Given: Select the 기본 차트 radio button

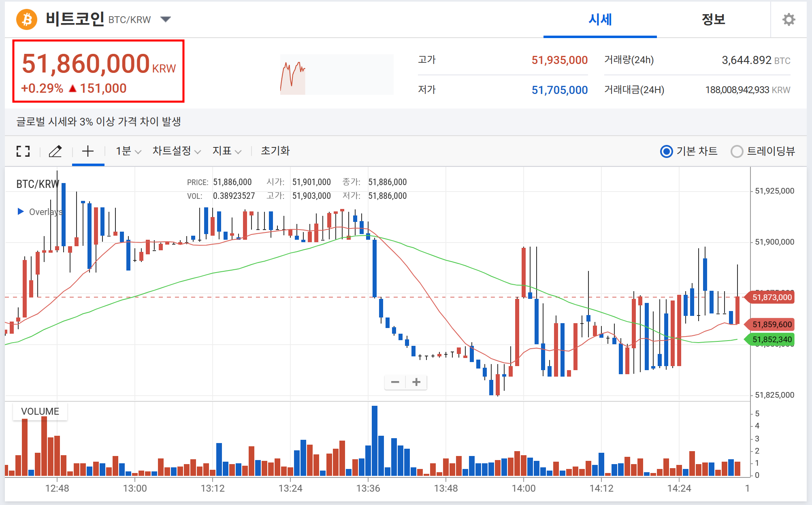Looking at the screenshot, I should pos(666,151).
